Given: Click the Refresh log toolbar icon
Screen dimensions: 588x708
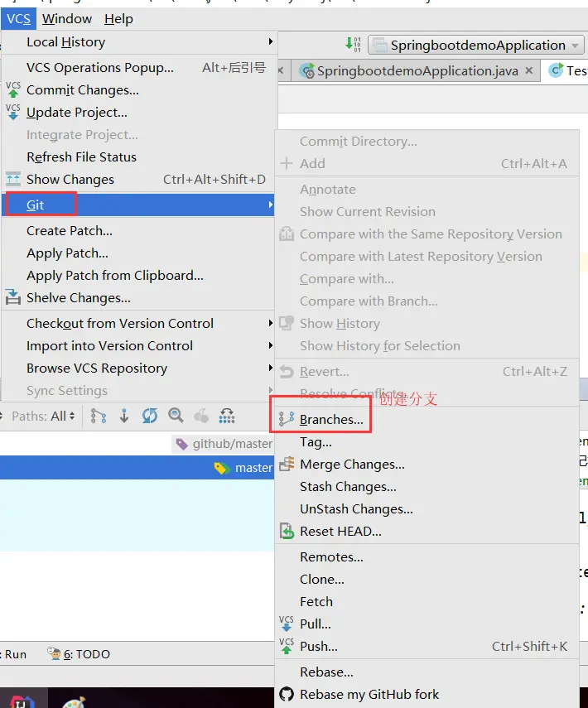Looking at the screenshot, I should [149, 416].
